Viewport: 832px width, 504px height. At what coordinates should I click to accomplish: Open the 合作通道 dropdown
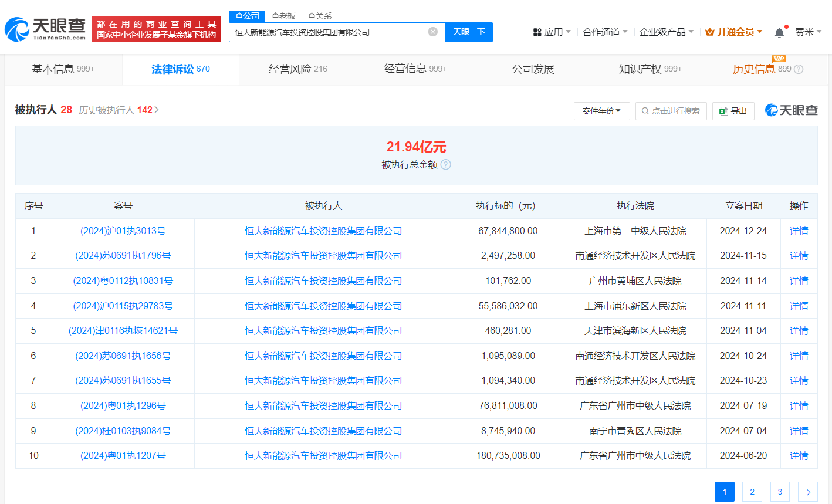(x=605, y=32)
